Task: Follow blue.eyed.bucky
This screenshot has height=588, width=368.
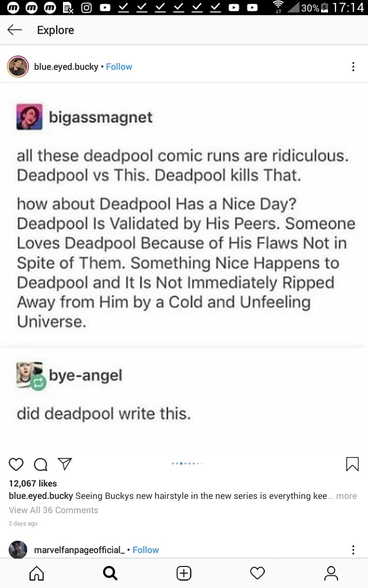Action: [x=119, y=67]
